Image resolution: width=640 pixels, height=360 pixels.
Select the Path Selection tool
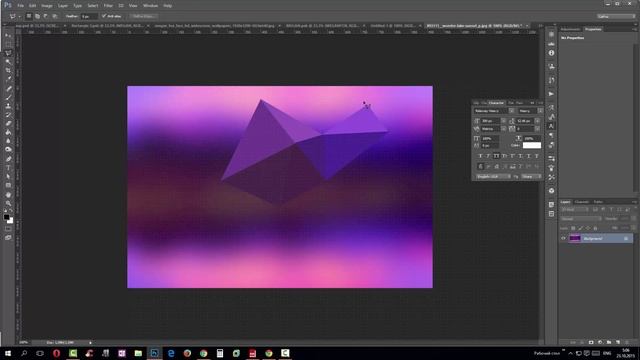(x=8, y=176)
